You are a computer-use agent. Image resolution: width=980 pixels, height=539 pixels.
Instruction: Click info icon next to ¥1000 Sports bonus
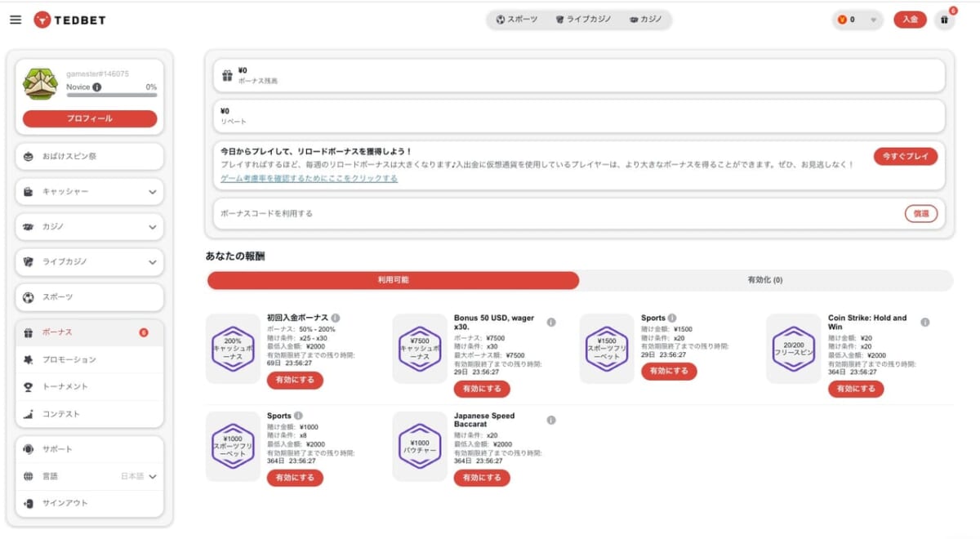(x=298, y=416)
